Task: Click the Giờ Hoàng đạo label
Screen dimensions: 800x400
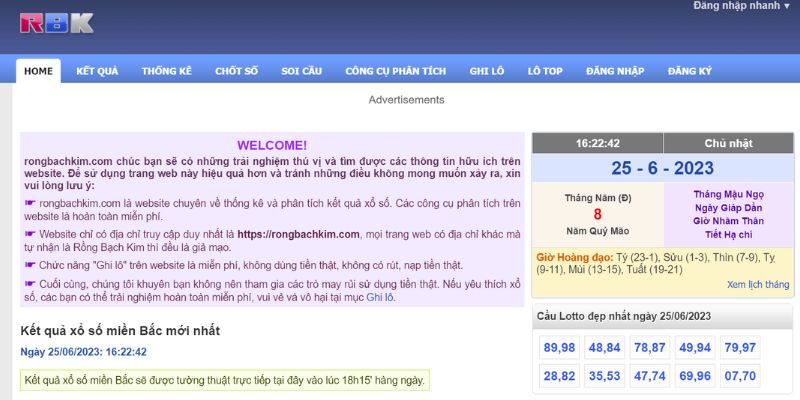Action: point(575,257)
